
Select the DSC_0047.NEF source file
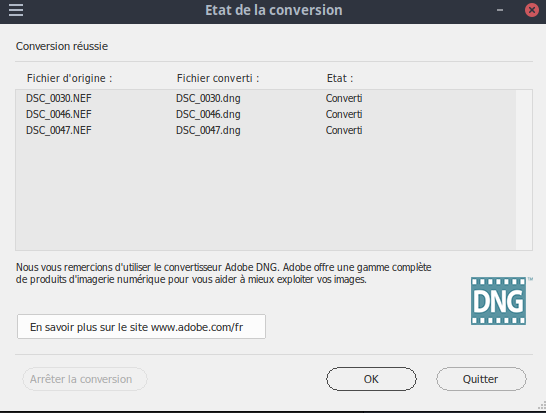coord(58,130)
